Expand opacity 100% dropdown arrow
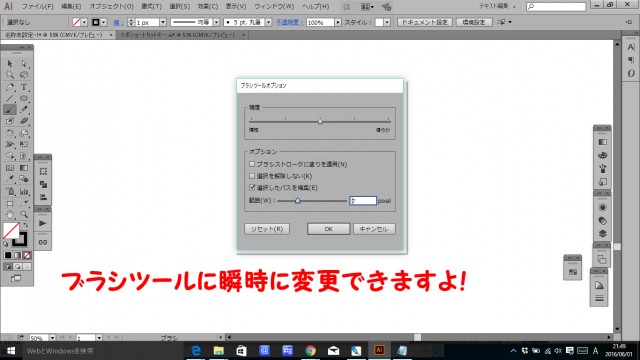The height and width of the screenshot is (360, 640). click(338, 22)
